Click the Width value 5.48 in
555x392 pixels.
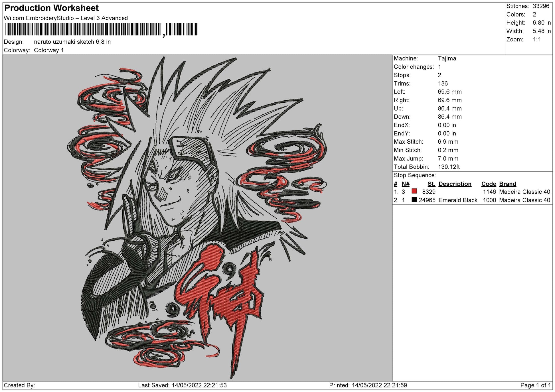542,31
